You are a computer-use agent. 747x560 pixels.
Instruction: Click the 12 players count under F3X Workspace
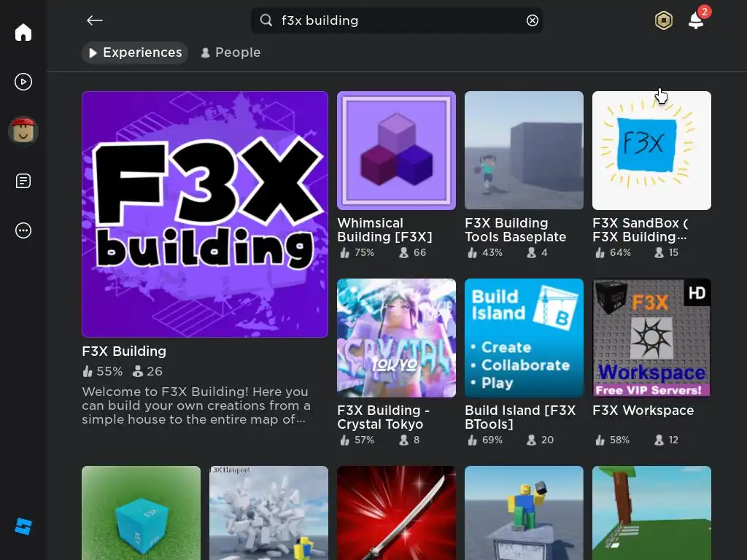click(x=666, y=440)
